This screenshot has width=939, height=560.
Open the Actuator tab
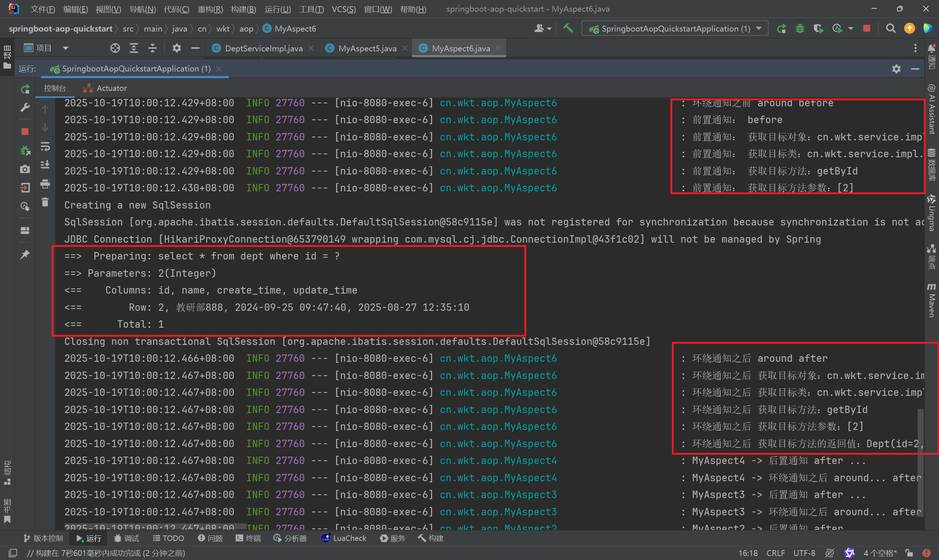click(105, 88)
